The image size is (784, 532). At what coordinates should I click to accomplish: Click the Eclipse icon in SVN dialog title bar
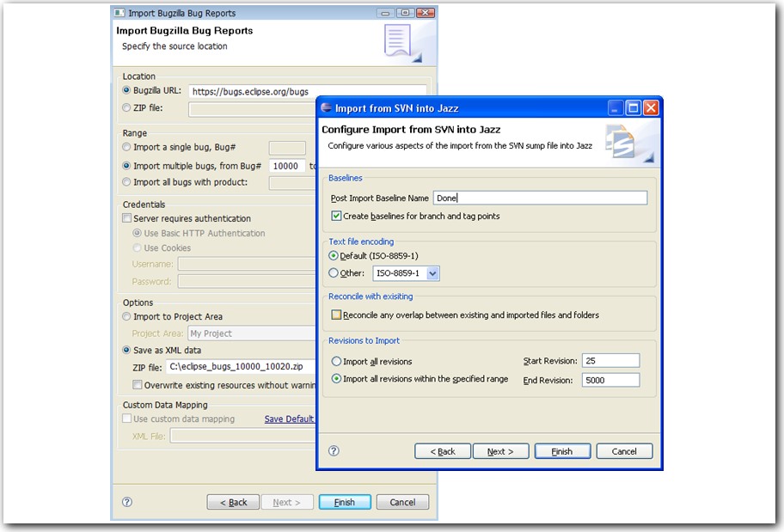(326, 108)
